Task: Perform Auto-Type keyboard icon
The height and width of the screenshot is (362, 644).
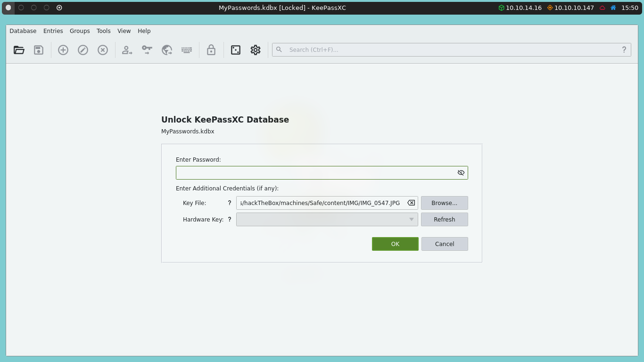Action: 187,49
